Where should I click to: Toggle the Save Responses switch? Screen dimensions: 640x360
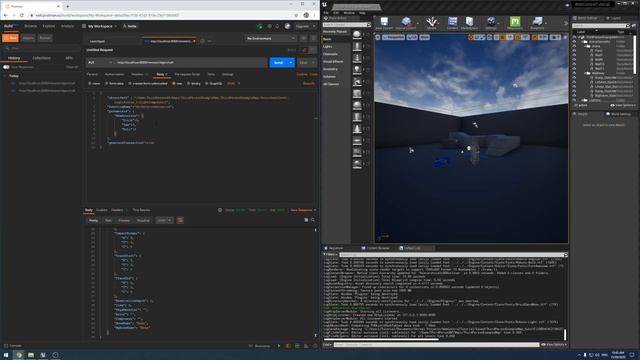click(x=6, y=67)
